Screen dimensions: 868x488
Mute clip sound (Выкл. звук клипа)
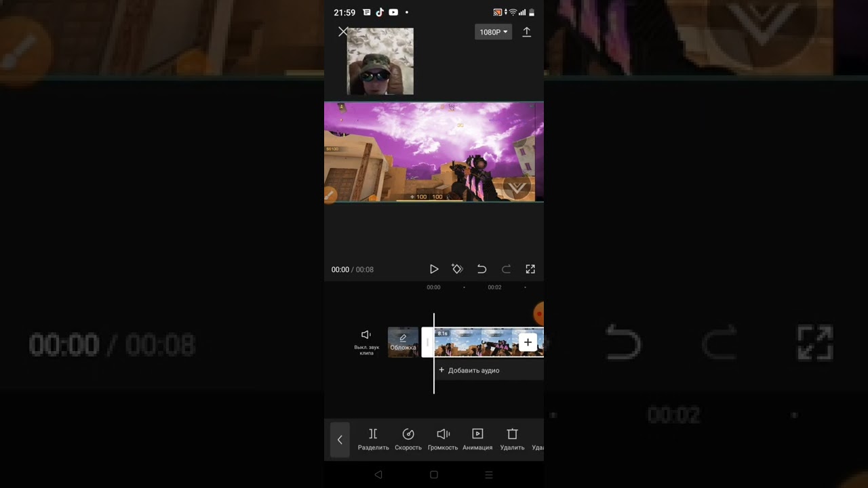pos(366,342)
